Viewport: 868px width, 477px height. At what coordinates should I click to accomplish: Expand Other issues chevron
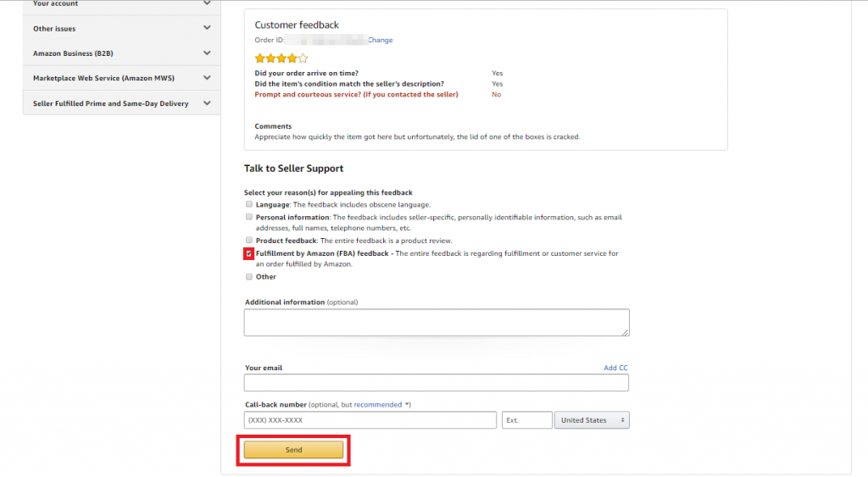[207, 28]
